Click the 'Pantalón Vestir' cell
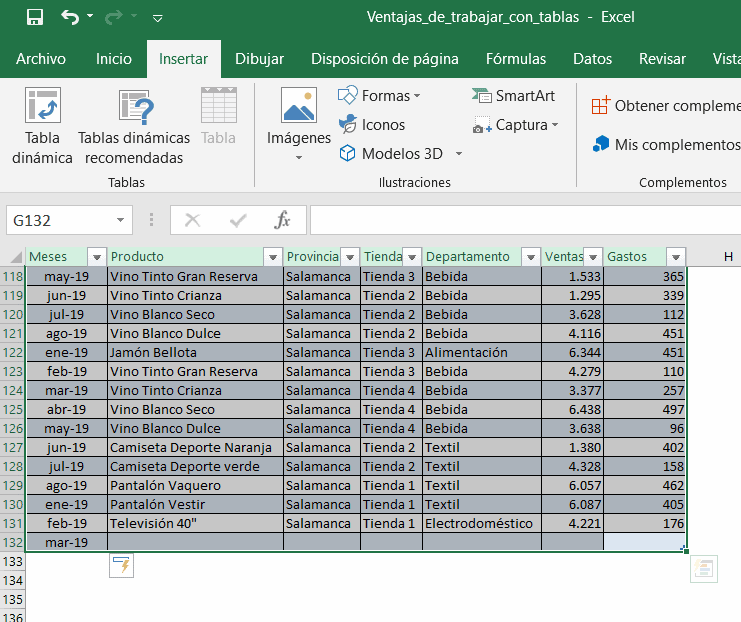The image size is (741, 622). click(x=195, y=504)
